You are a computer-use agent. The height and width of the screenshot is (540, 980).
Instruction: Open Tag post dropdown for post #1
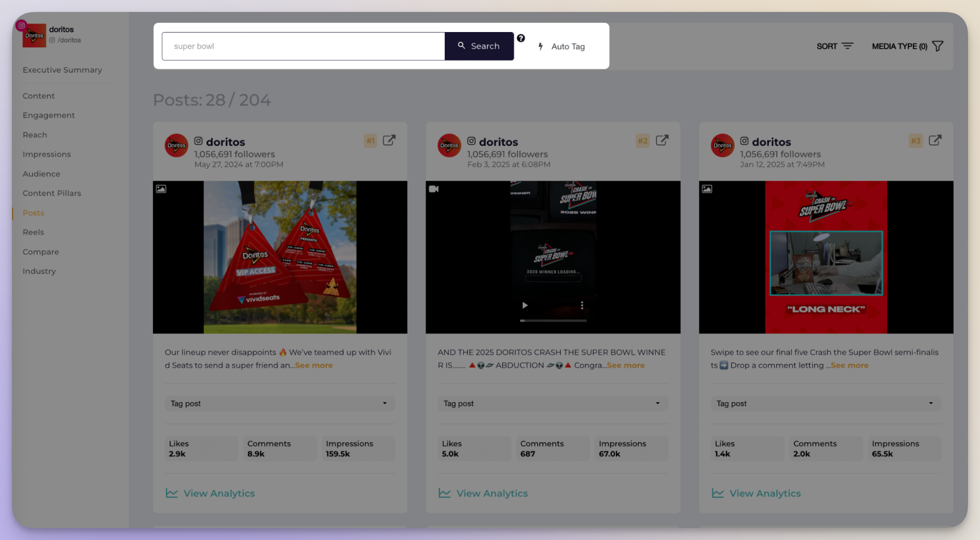(280, 404)
